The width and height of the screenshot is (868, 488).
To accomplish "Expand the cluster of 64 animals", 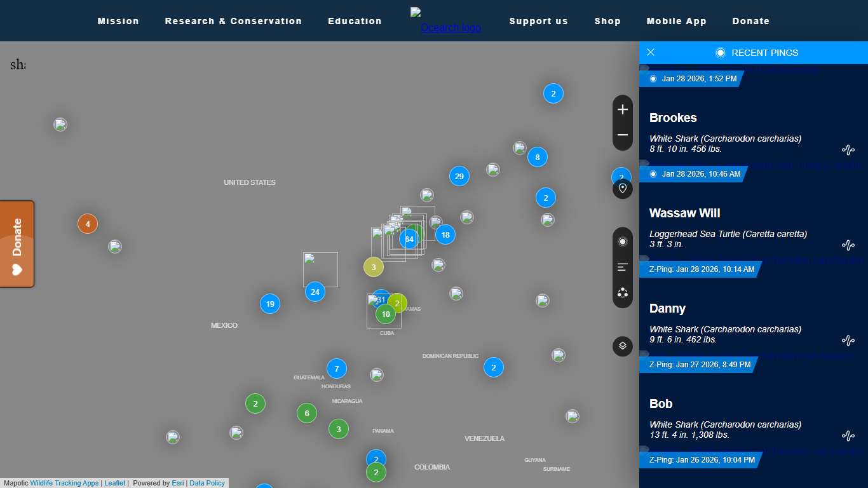I will point(409,240).
